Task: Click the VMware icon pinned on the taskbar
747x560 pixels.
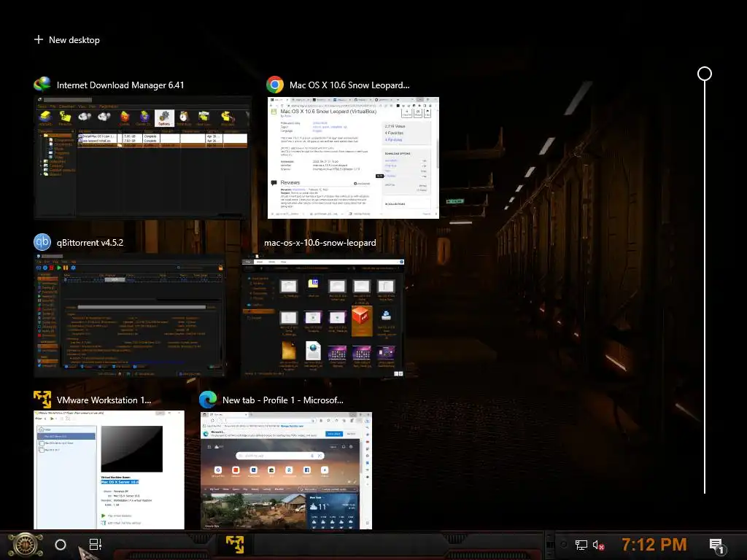Action: (x=235, y=544)
